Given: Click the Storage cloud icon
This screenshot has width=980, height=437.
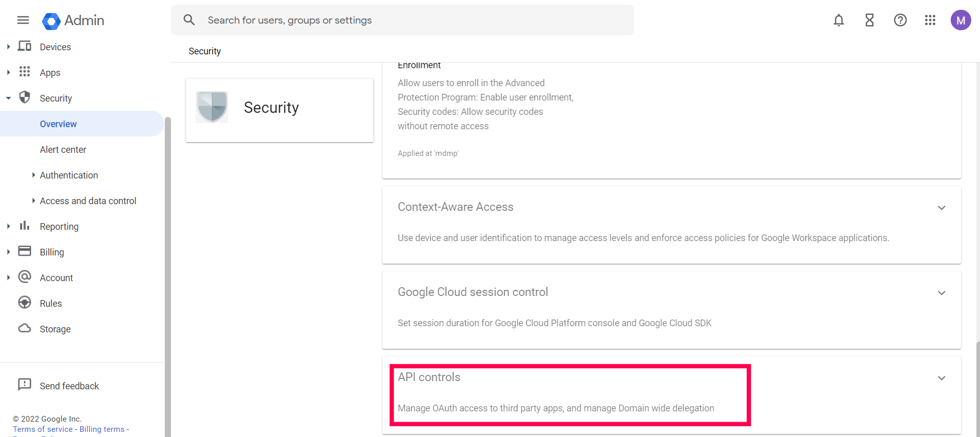Looking at the screenshot, I should coord(25,328).
